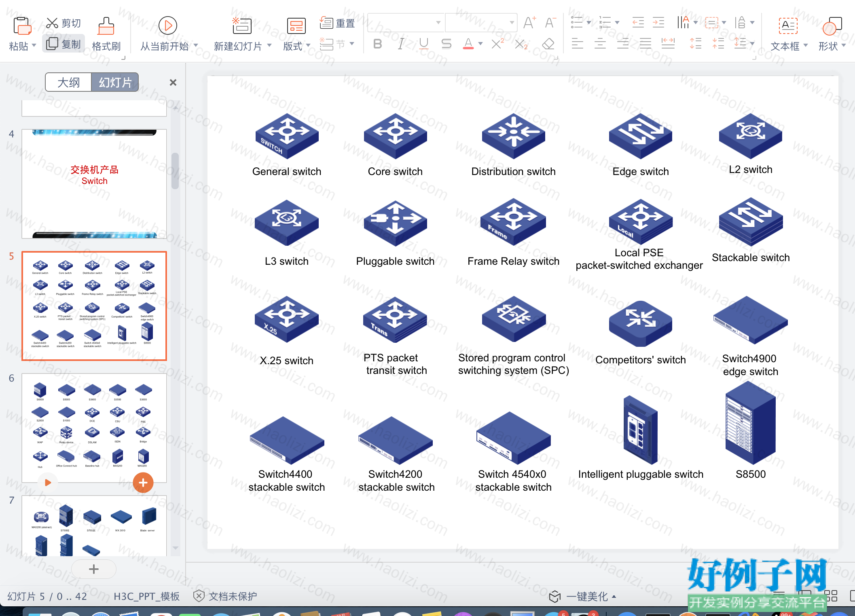Select slide 6 thumbnail
855x616 pixels.
(94, 428)
